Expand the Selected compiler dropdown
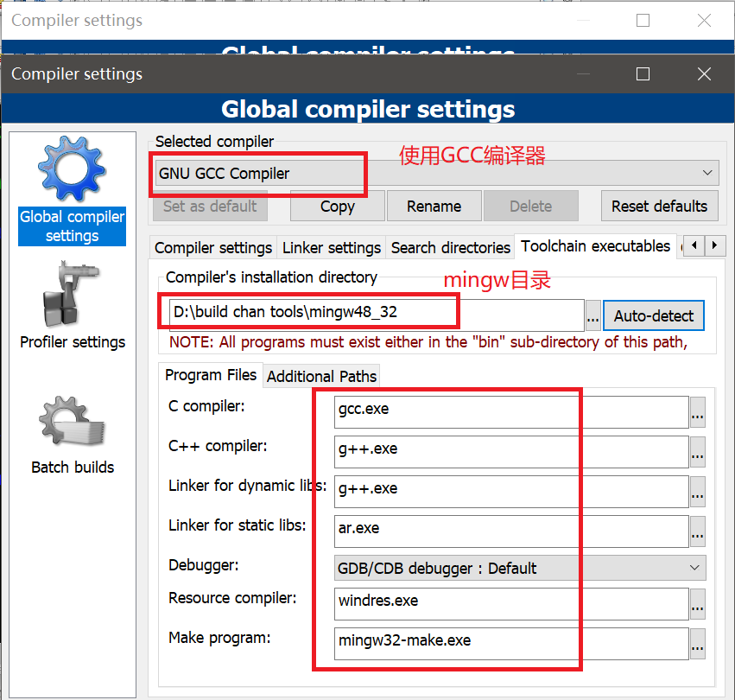This screenshot has width=735, height=700. point(708,173)
